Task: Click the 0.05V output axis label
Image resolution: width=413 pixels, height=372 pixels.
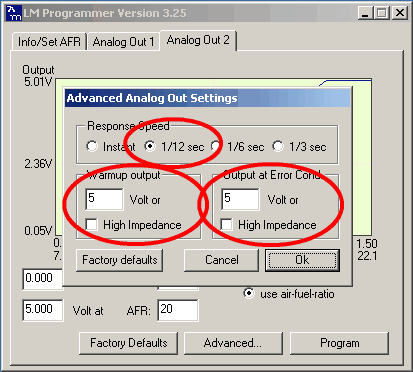Action: [38, 230]
